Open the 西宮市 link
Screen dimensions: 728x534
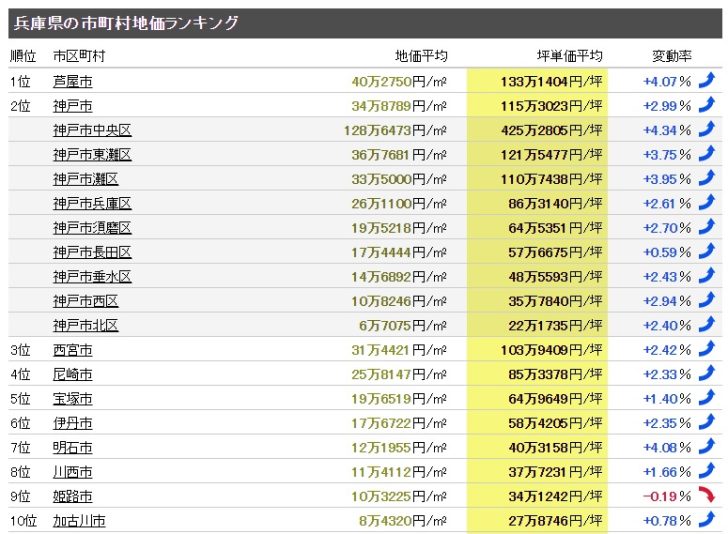72,350
